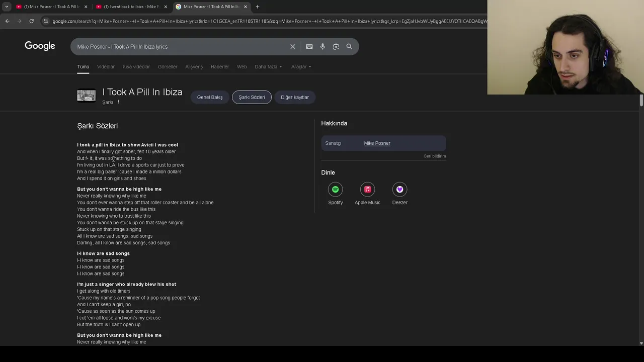Select the Kısa videolar tab
The height and width of the screenshot is (362, 644).
point(136,67)
